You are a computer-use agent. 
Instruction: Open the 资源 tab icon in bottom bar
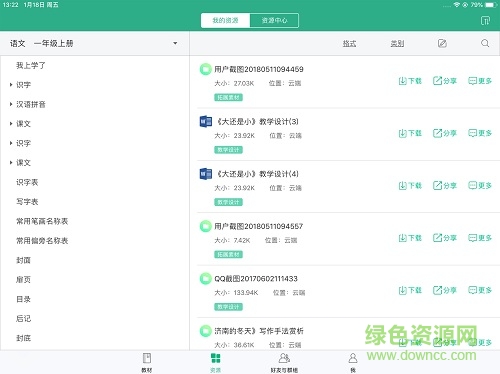pyautogui.click(x=216, y=358)
